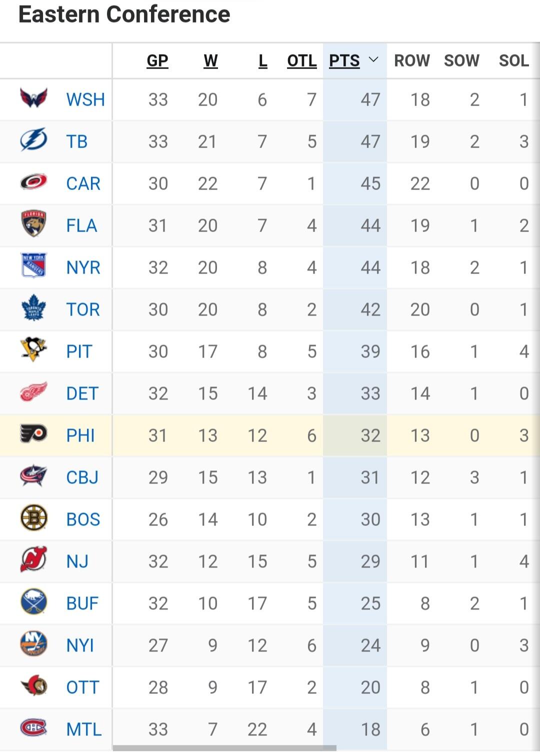The image size is (540, 756).
Task: Click the horizontal table scrollbar
Action: (x=224, y=748)
